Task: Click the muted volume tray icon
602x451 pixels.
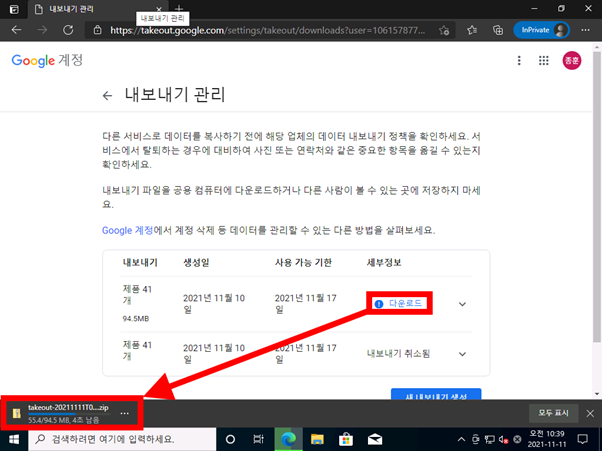Action: pyautogui.click(x=503, y=439)
